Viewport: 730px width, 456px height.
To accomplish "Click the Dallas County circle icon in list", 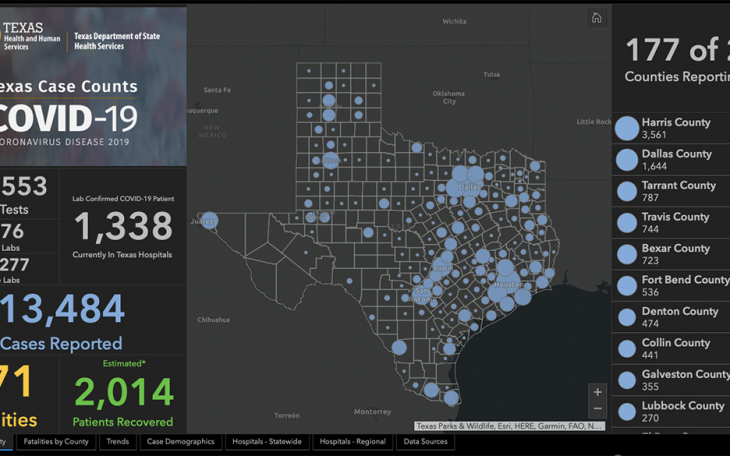I will (627, 160).
